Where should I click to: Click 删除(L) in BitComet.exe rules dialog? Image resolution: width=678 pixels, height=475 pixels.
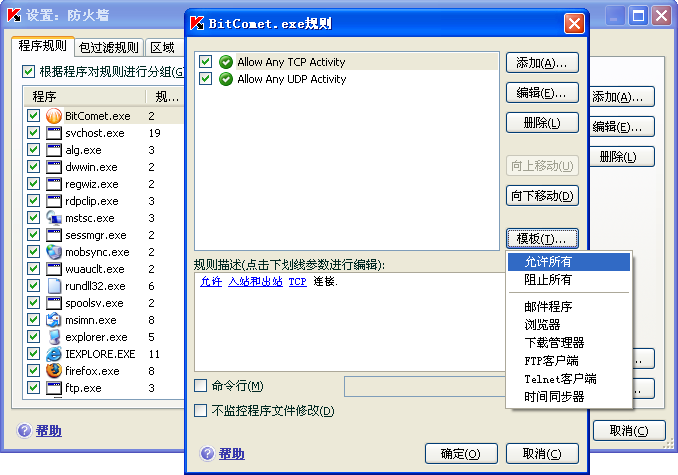542,123
